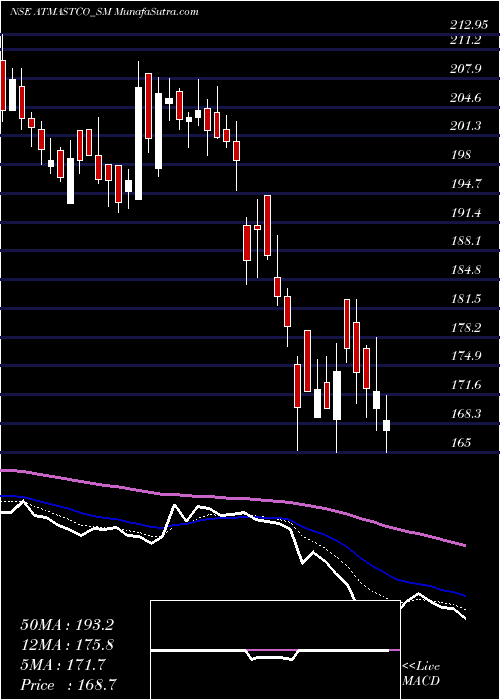Select the 12MA : 175.8 readout

point(66,645)
